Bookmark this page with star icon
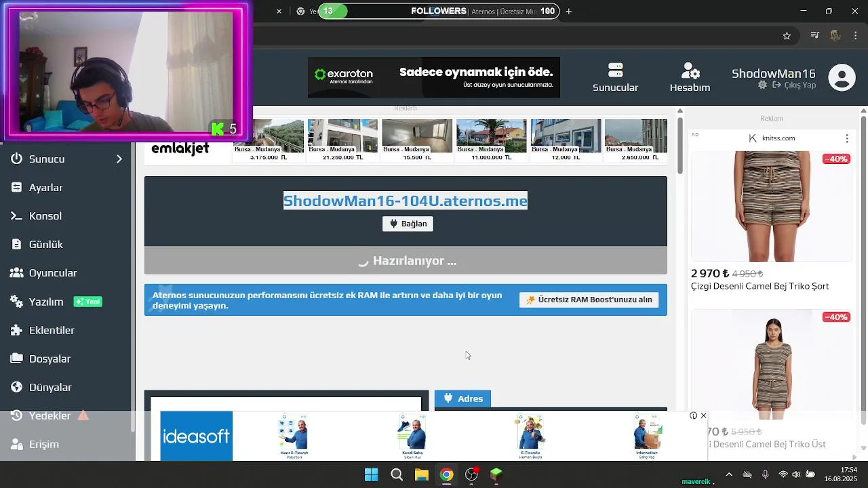Screen dimensions: 868x488 pyautogui.click(x=787, y=36)
